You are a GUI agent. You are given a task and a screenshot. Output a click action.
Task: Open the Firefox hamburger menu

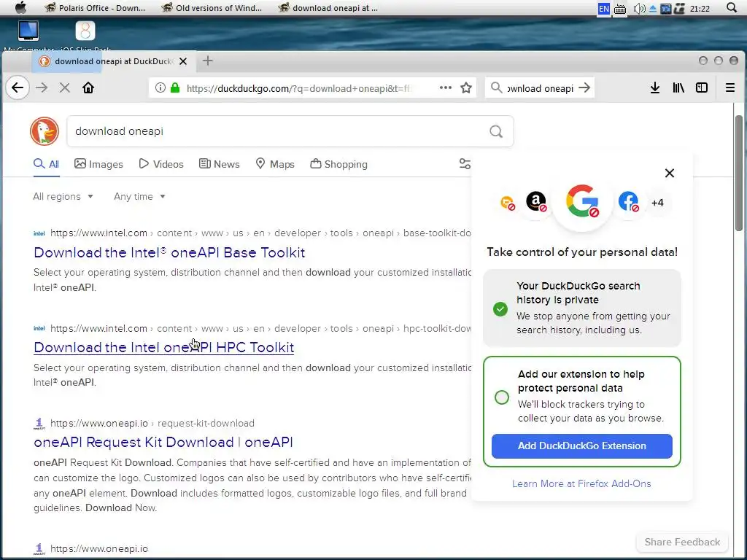729,87
